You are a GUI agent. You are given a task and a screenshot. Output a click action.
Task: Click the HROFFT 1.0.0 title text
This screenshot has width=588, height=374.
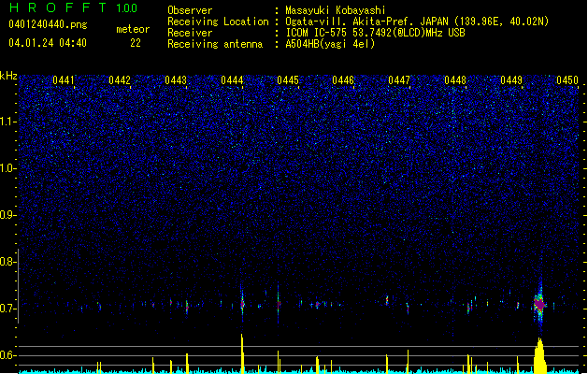click(x=74, y=7)
